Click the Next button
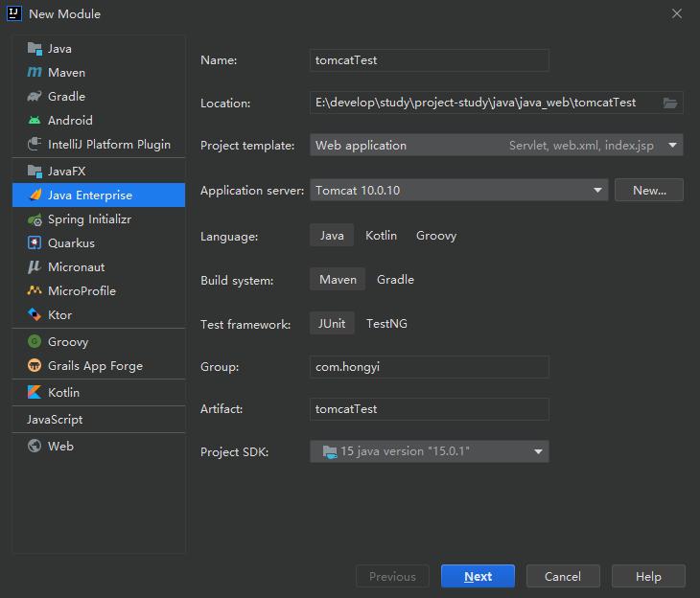 pos(478,577)
